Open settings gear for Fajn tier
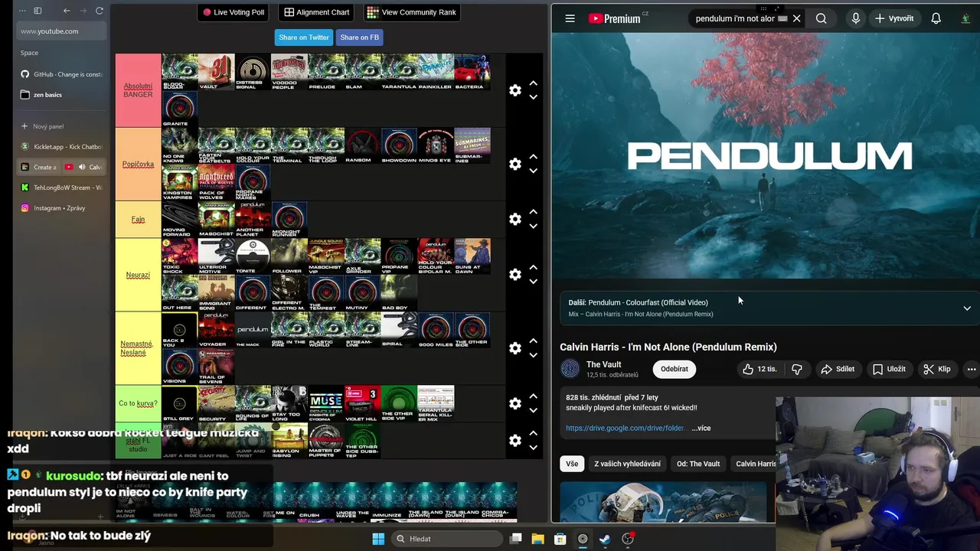The image size is (980, 551). pos(515,219)
